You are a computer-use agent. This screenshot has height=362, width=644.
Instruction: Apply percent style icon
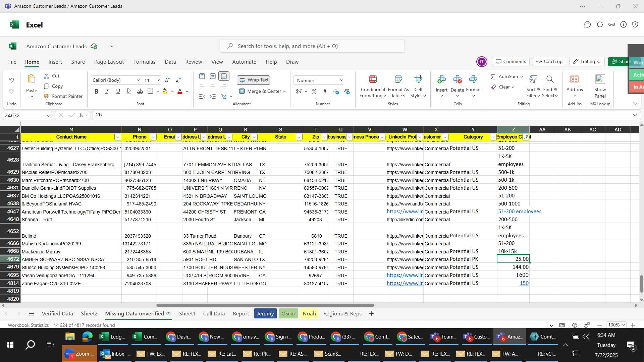tap(314, 91)
